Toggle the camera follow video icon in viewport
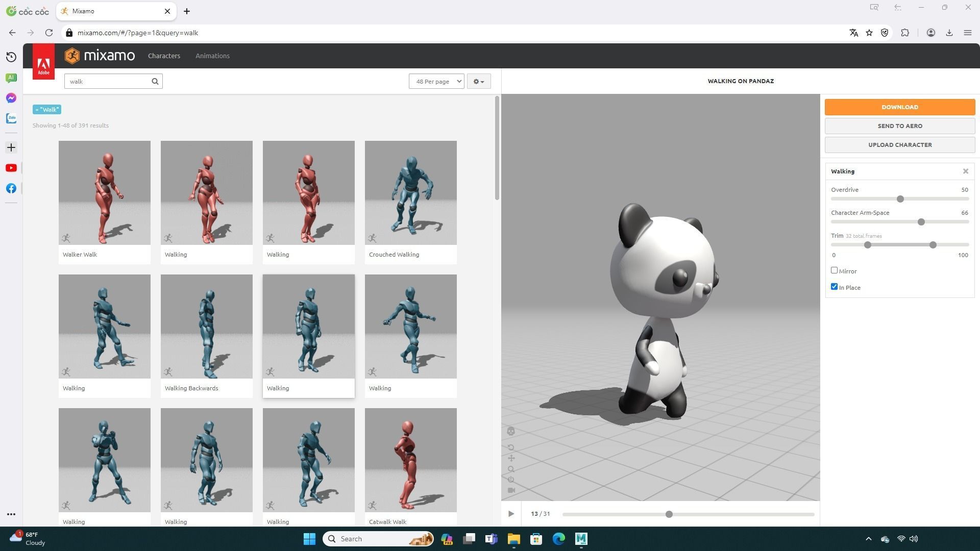 (x=511, y=490)
